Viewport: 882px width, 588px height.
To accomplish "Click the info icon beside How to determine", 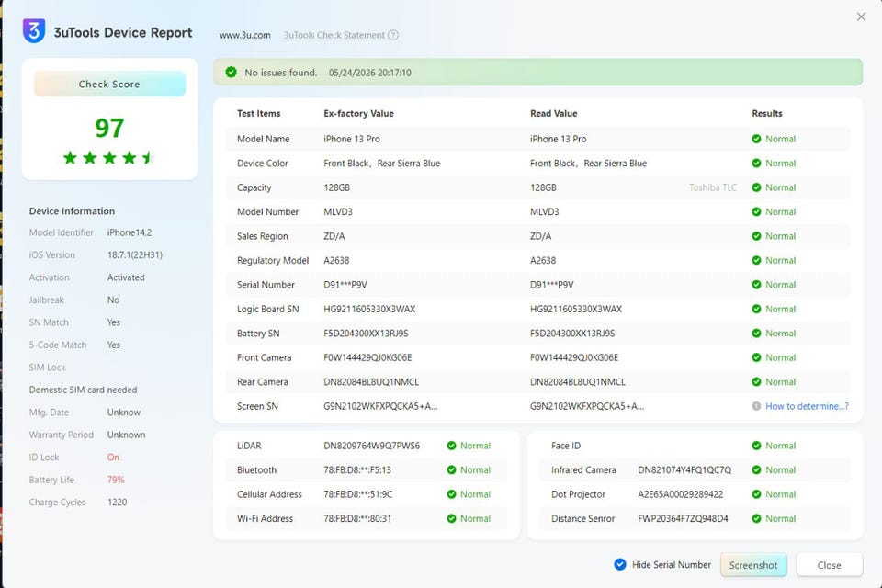I will (756, 406).
